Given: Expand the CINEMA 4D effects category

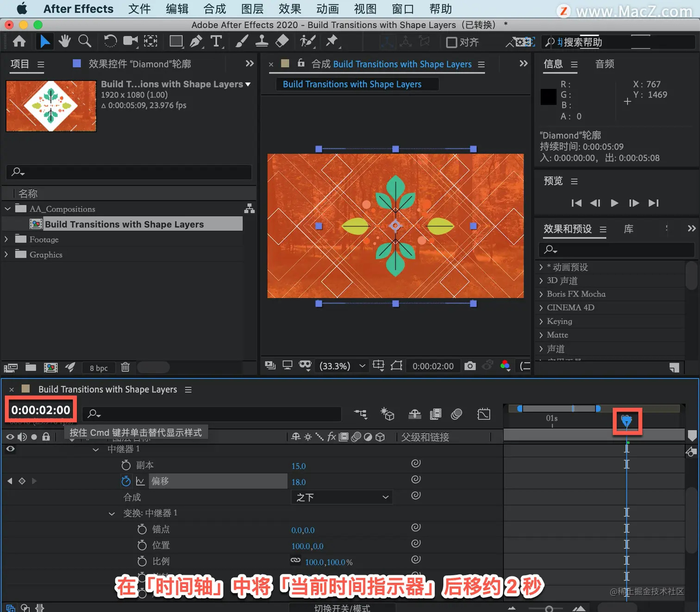Looking at the screenshot, I should (541, 307).
